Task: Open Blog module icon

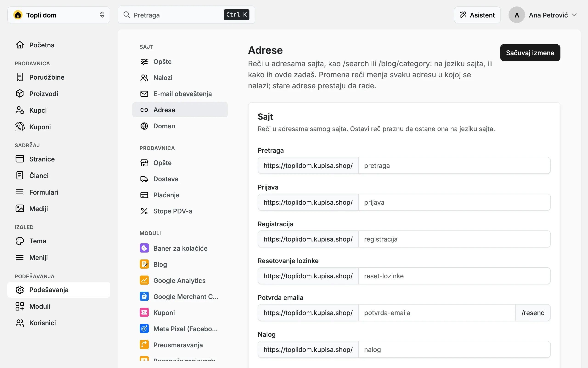Action: pos(144,264)
